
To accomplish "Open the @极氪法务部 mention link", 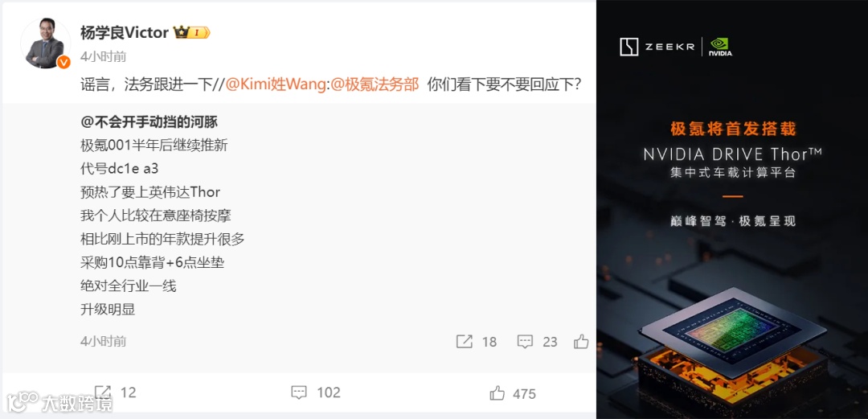I will click(375, 84).
